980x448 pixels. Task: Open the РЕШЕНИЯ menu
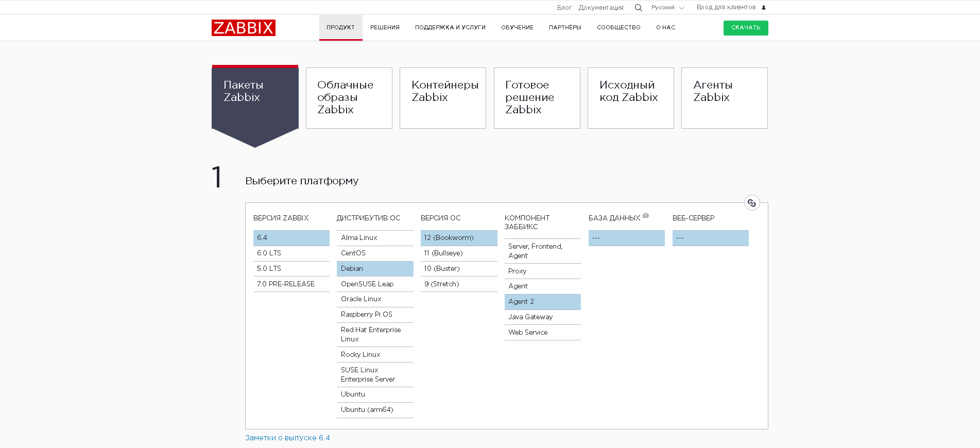pos(385,27)
